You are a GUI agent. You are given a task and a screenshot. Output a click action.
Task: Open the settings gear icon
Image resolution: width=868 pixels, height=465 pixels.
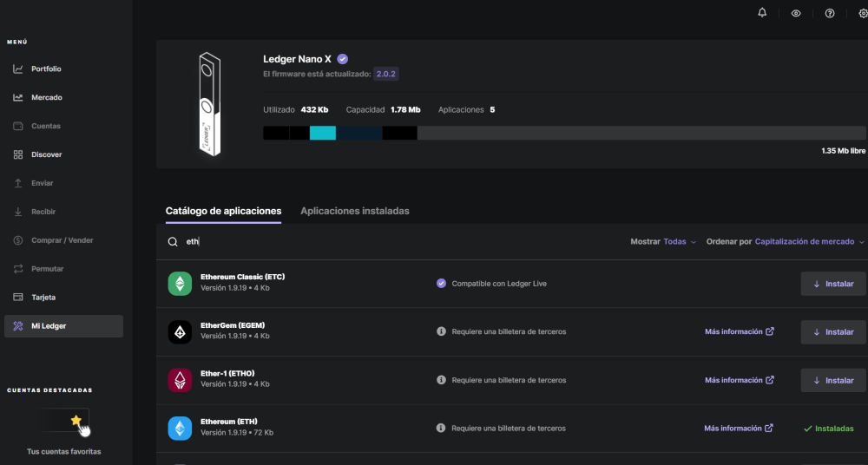[x=862, y=13]
